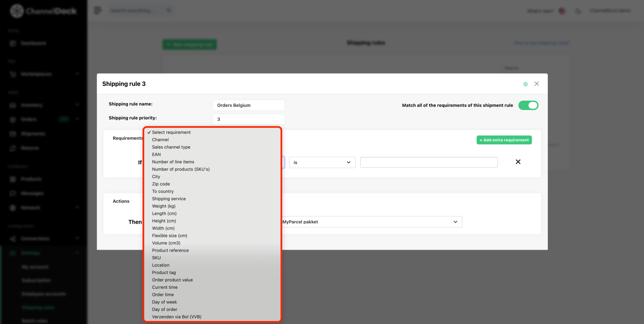Edit the Shipping rule name field
The width and height of the screenshot is (644, 324).
pos(249,105)
